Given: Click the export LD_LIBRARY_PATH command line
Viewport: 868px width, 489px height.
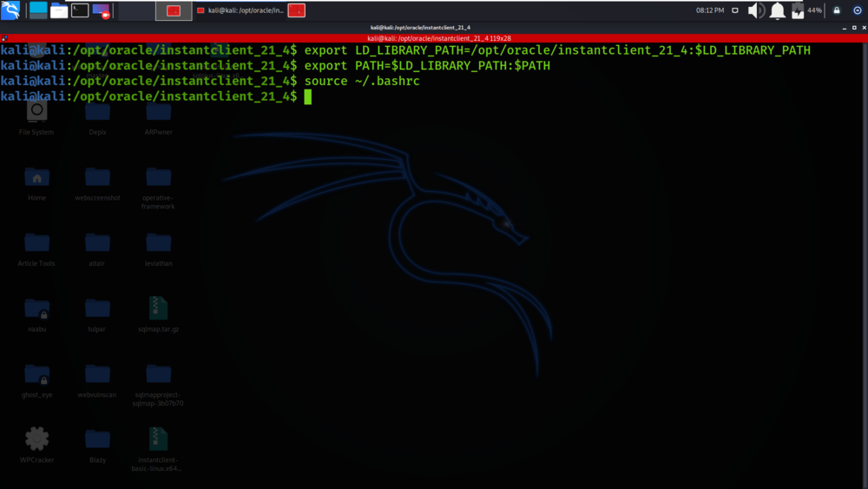Looking at the screenshot, I should 557,50.
